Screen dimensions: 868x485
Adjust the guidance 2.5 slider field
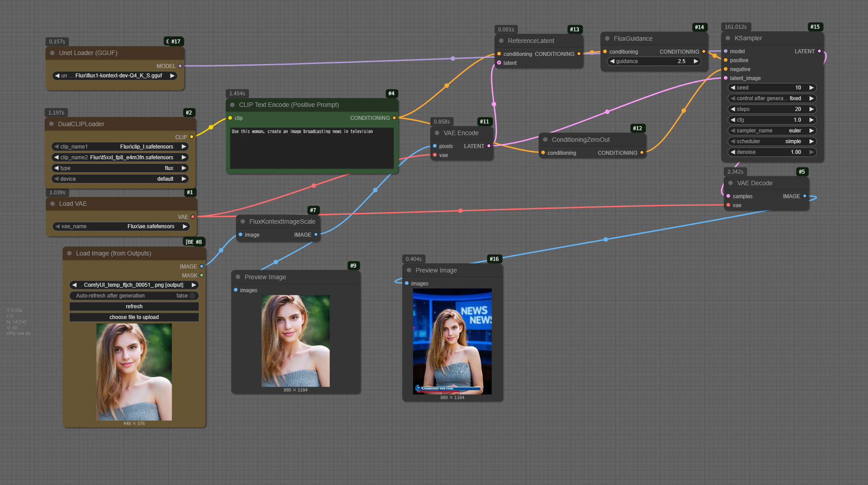653,61
